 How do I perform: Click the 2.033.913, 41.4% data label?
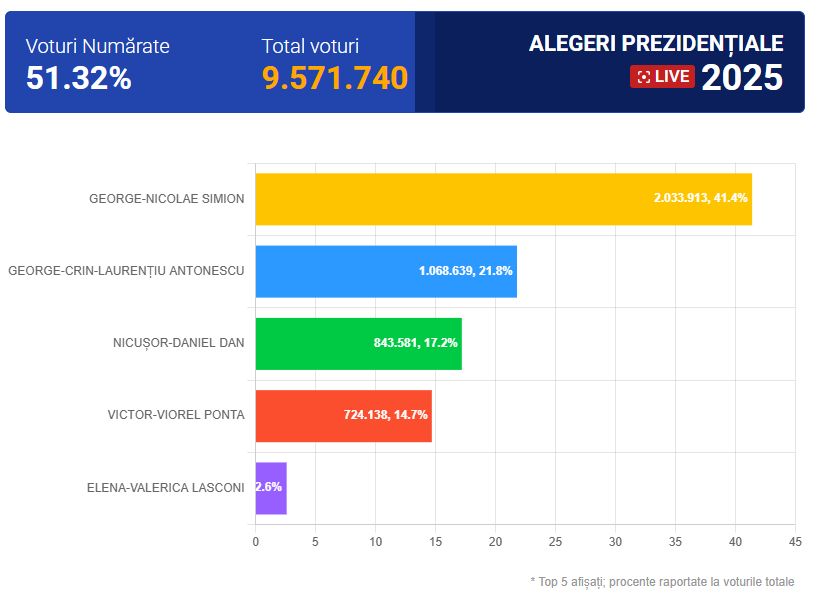pos(701,199)
